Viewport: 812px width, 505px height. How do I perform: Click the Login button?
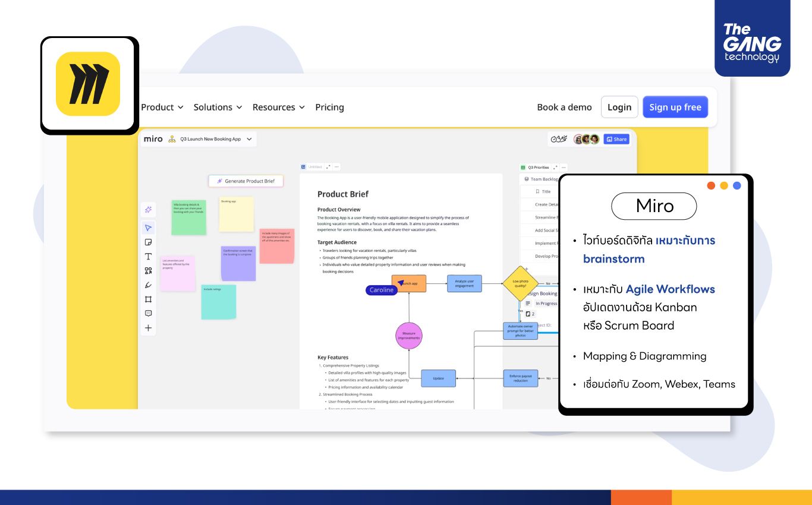[619, 107]
